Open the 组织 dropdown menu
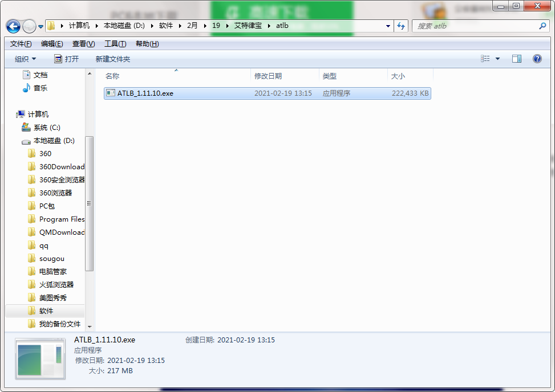Viewport: 555px width, 392px height. pos(25,59)
